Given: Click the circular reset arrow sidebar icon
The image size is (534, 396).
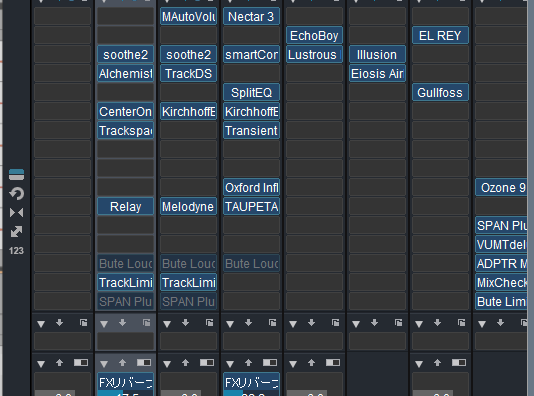Looking at the screenshot, I should pos(16,194).
